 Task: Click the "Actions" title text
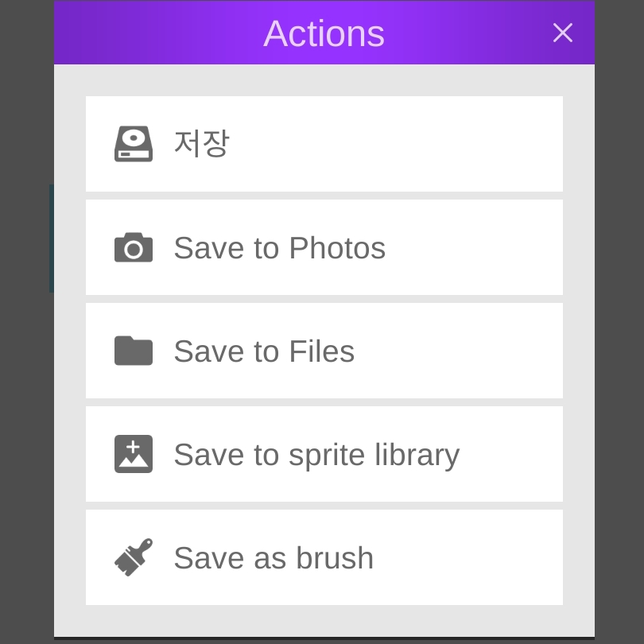[x=324, y=33]
